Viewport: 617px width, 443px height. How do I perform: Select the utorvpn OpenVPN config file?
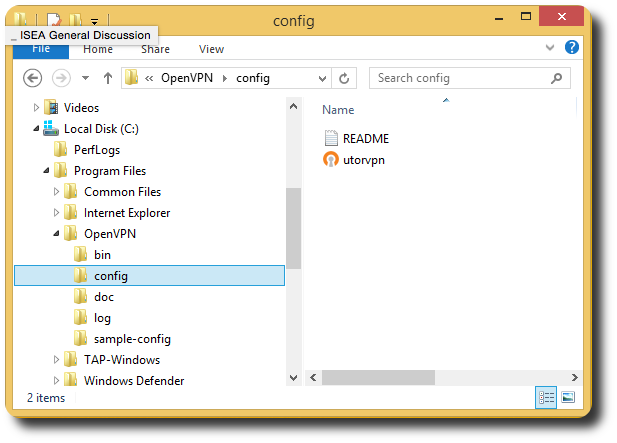coord(354,160)
